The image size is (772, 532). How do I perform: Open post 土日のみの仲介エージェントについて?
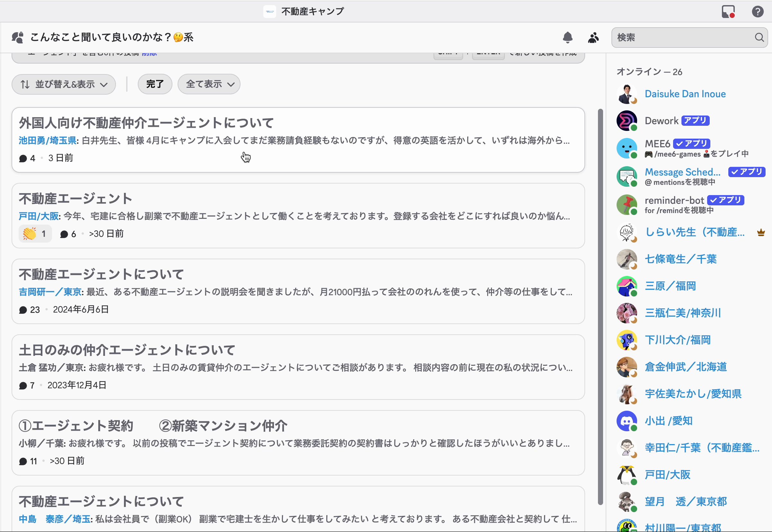(127, 350)
